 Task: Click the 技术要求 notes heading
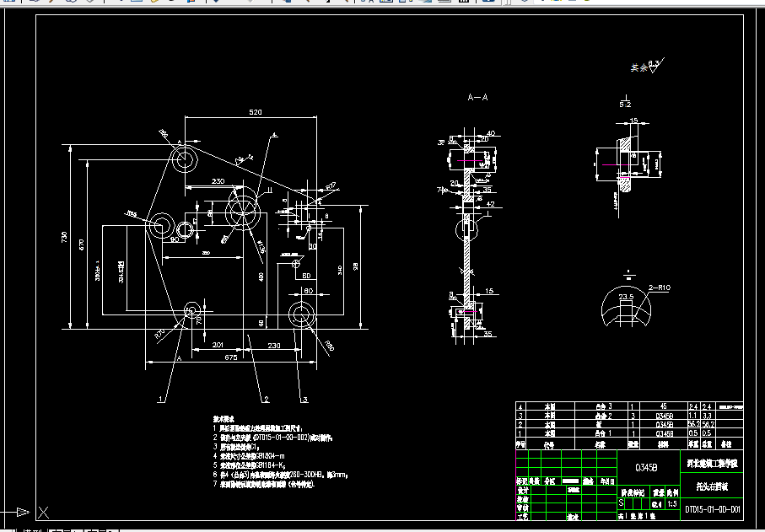pyautogui.click(x=224, y=419)
